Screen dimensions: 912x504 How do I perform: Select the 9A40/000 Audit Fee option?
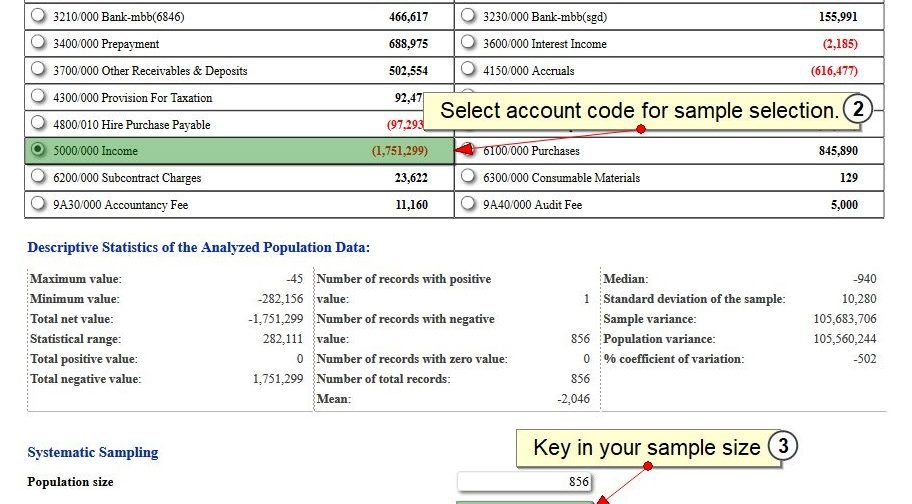468,203
